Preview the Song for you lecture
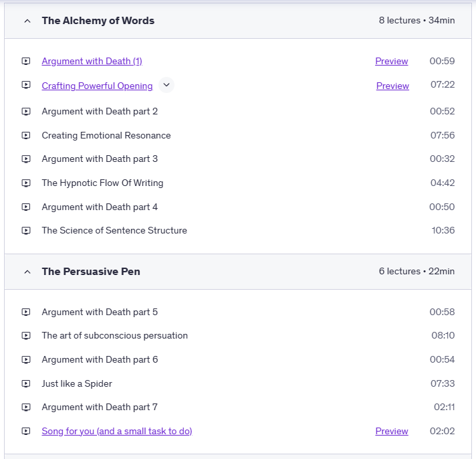Image resolution: width=476 pixels, height=459 pixels. coord(391,431)
